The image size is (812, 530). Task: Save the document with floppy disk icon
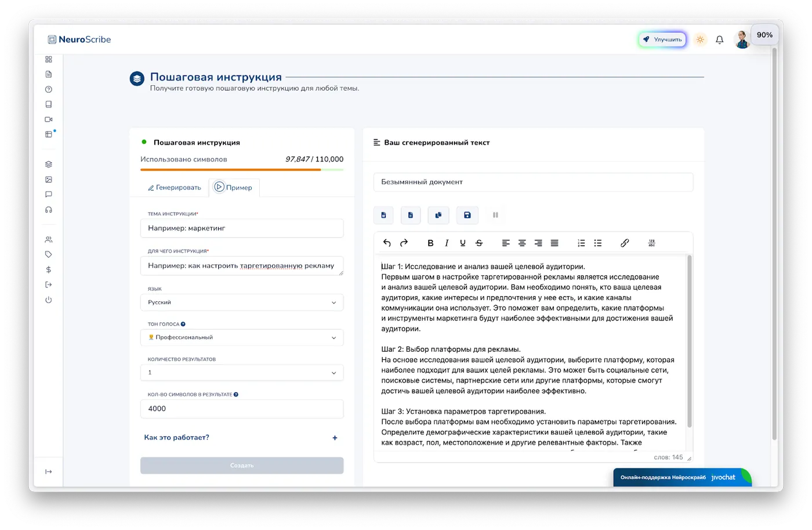pos(467,215)
